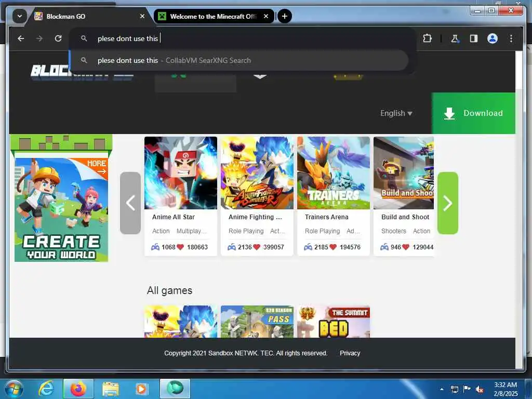Click the address bar text field

[242, 38]
